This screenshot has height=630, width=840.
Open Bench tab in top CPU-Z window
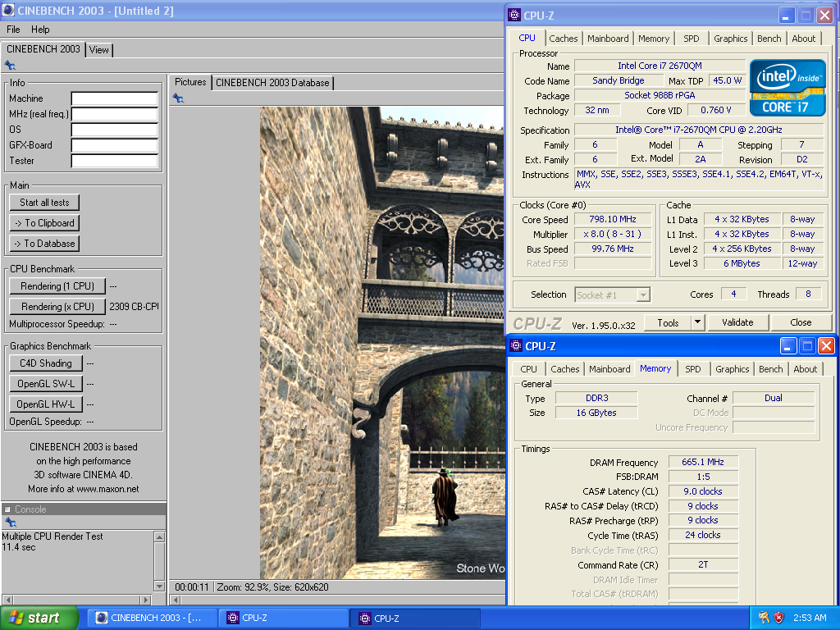(769, 39)
